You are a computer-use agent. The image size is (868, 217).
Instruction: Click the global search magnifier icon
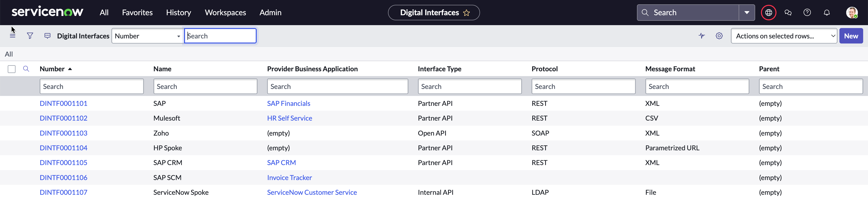[645, 13]
